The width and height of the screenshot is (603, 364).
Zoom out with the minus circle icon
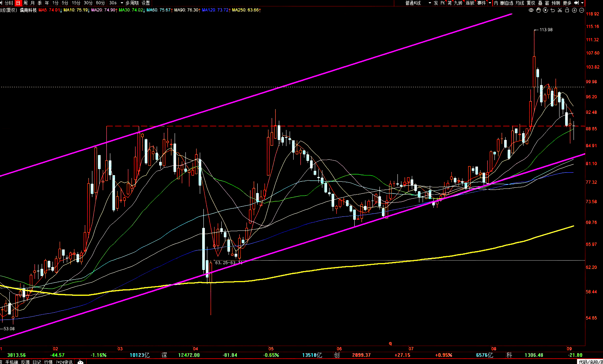[x=582, y=10]
